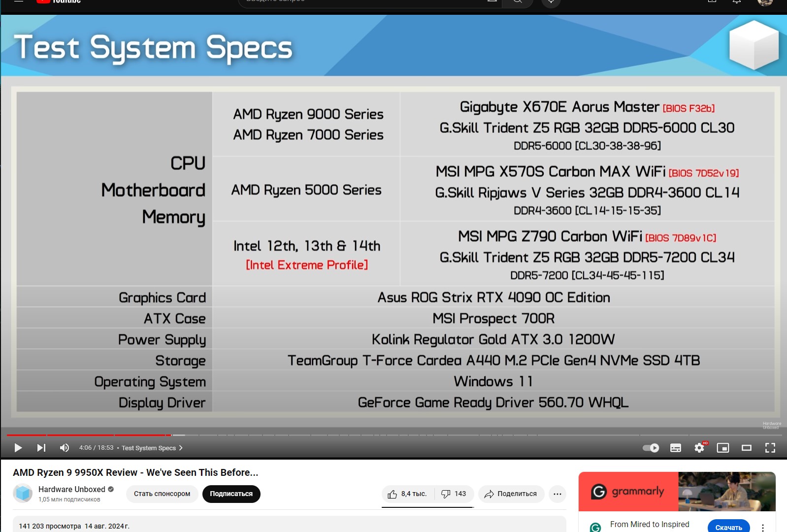Open the three-dot more actions menu under video
The height and width of the screenshot is (532, 787).
pyautogui.click(x=557, y=494)
